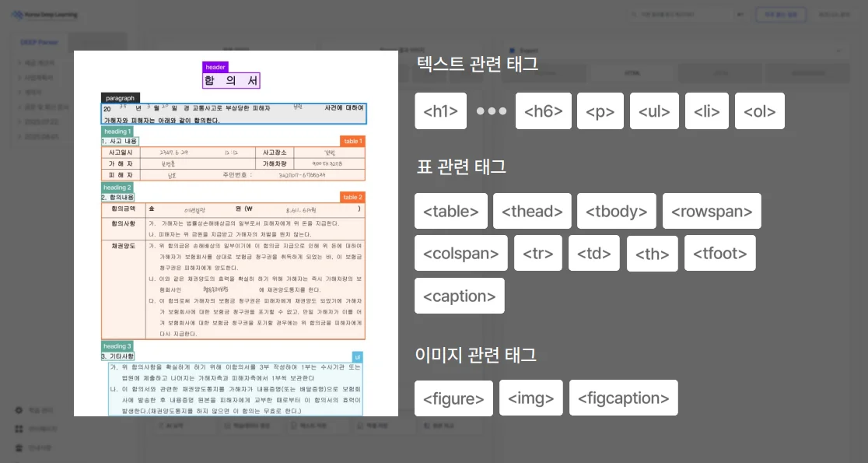Collapse the Export panel using its chevron
Viewport: 868px width, 463px height.
tap(838, 49)
